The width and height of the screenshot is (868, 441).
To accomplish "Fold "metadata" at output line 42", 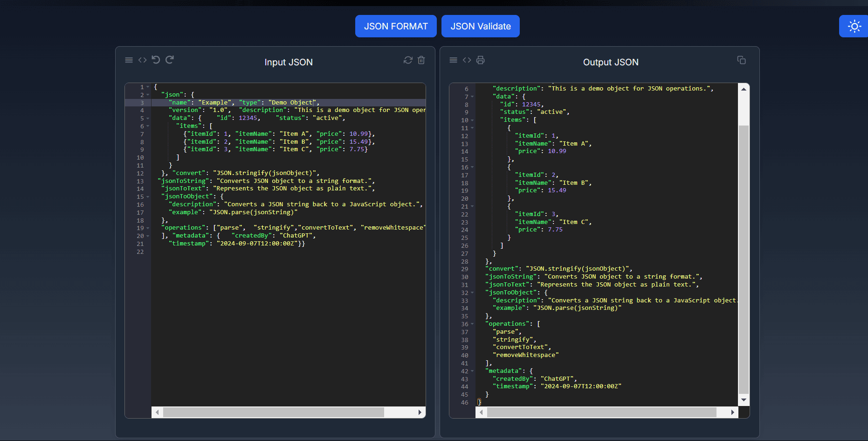I will (472, 371).
